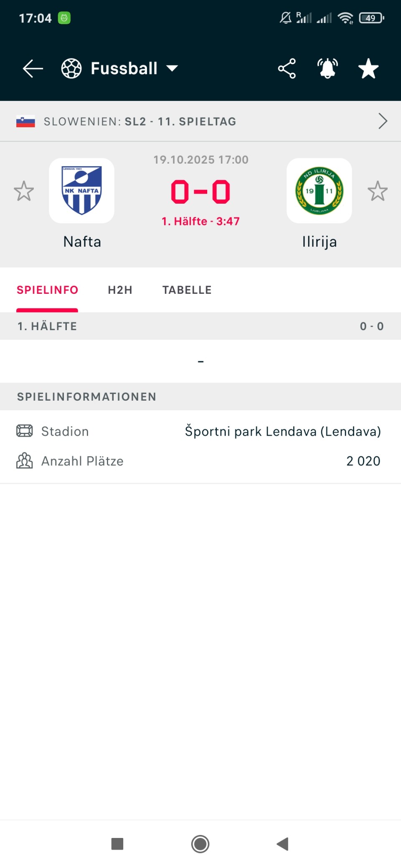401x868 pixels.
Task: Open Slowenien SL2 11. Spieltag link
Action: pyautogui.click(x=140, y=121)
